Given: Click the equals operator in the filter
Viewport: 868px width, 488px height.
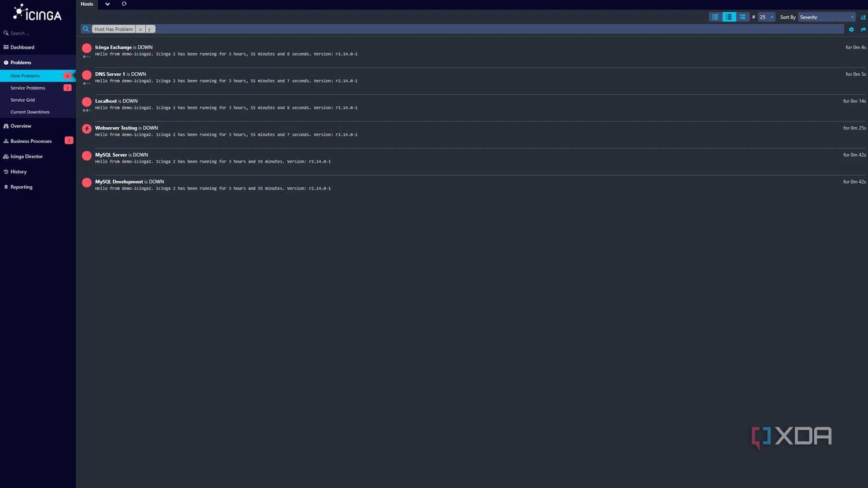Looking at the screenshot, I should tap(141, 29).
